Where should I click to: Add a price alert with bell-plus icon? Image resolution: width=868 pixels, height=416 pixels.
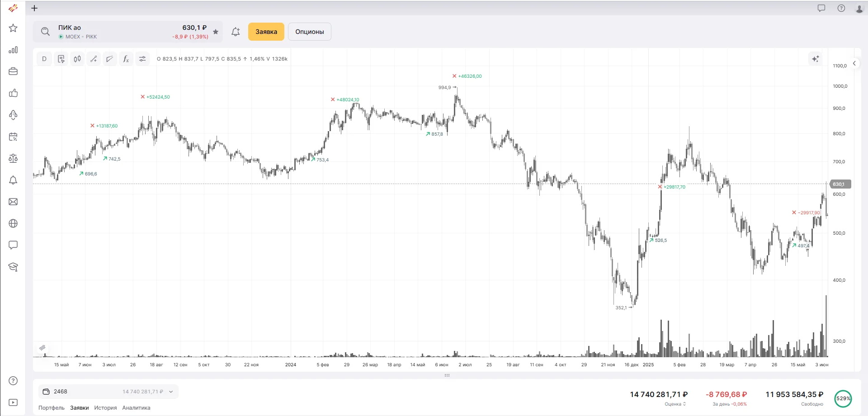tap(236, 32)
